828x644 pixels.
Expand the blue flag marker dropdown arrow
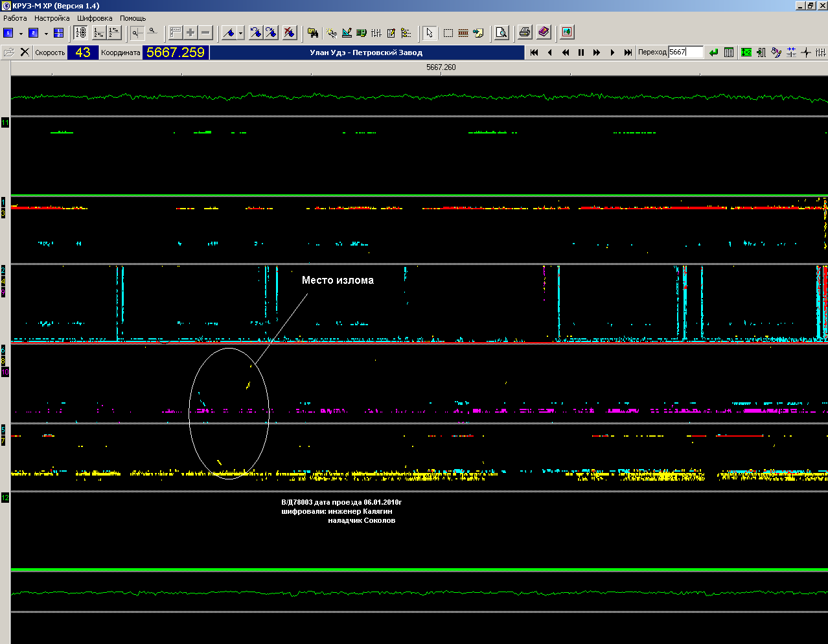240,33
